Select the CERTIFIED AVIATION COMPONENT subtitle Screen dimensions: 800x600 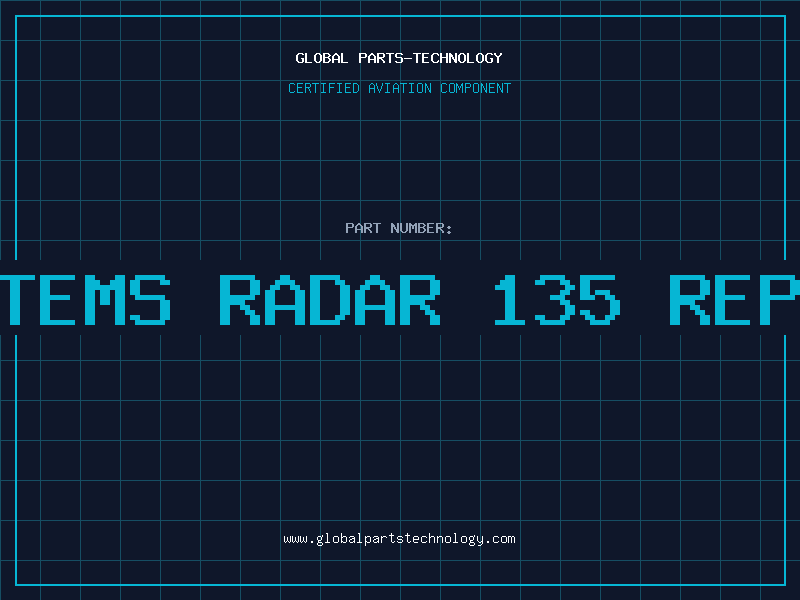(399, 88)
